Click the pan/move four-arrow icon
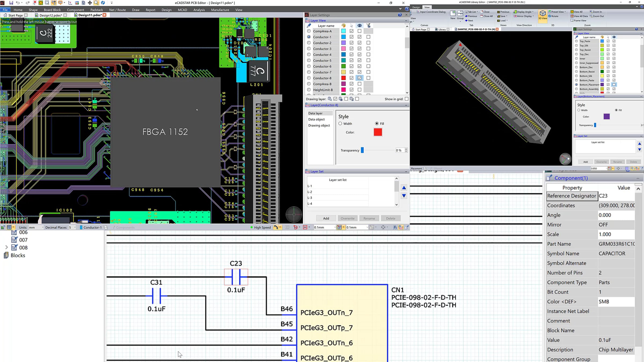Viewport: 644px width, 362px height. click(90, 3)
